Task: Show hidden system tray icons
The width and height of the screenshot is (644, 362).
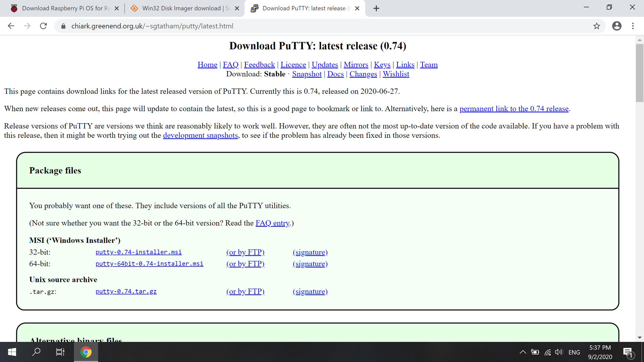Action: (x=523, y=352)
